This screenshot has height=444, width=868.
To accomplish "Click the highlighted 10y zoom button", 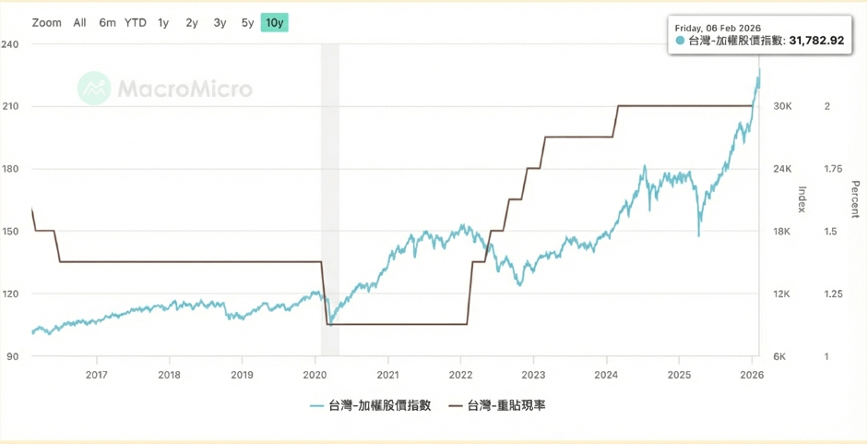I will tap(275, 22).
